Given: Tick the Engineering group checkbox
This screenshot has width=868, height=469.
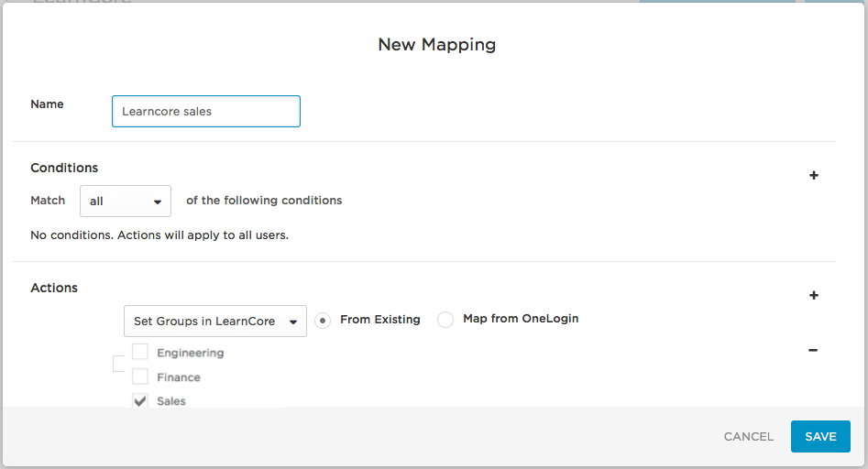Looking at the screenshot, I should point(140,352).
